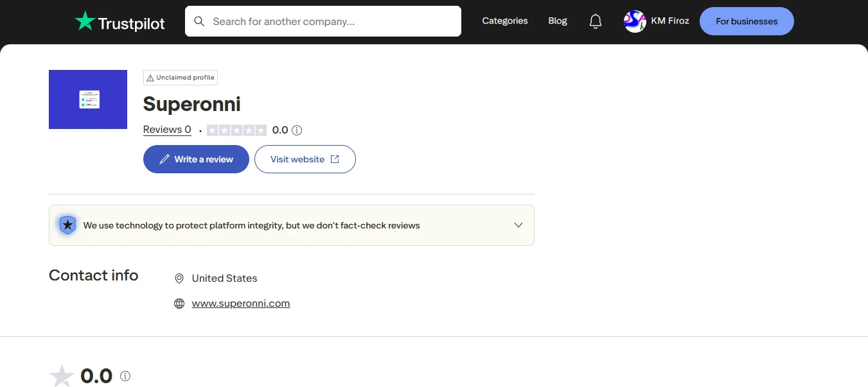Click the United States location text

coord(225,279)
